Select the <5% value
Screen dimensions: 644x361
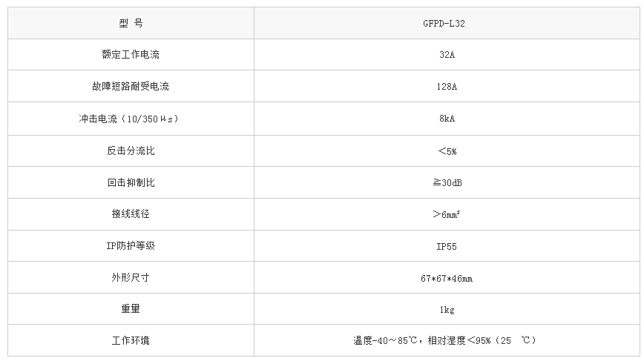pyautogui.click(x=447, y=150)
